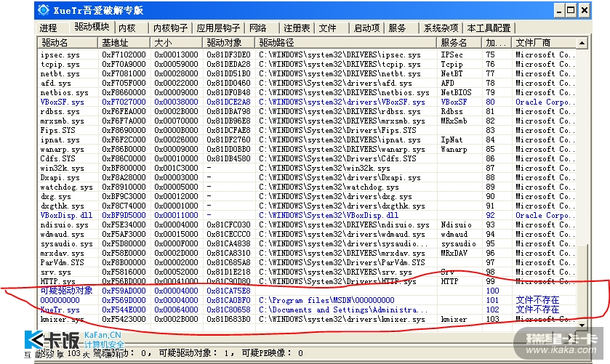610x364 pixels.
Task: Click driver object 0x81C80658
Action: coord(228,310)
